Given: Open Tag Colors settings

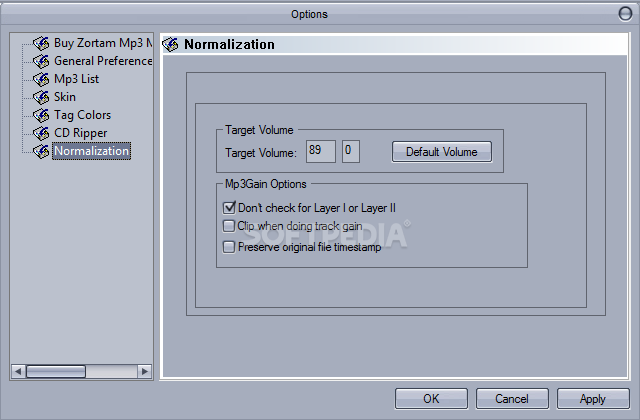Looking at the screenshot, I should click(x=82, y=115).
